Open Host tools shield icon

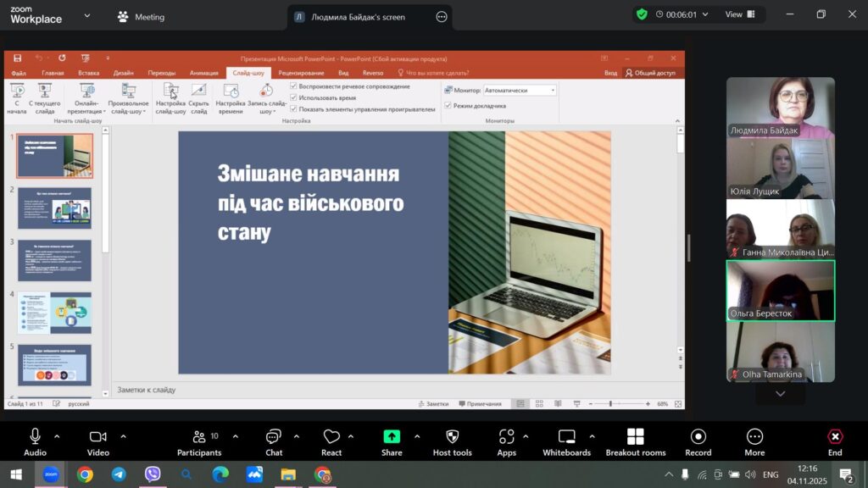[452, 442]
